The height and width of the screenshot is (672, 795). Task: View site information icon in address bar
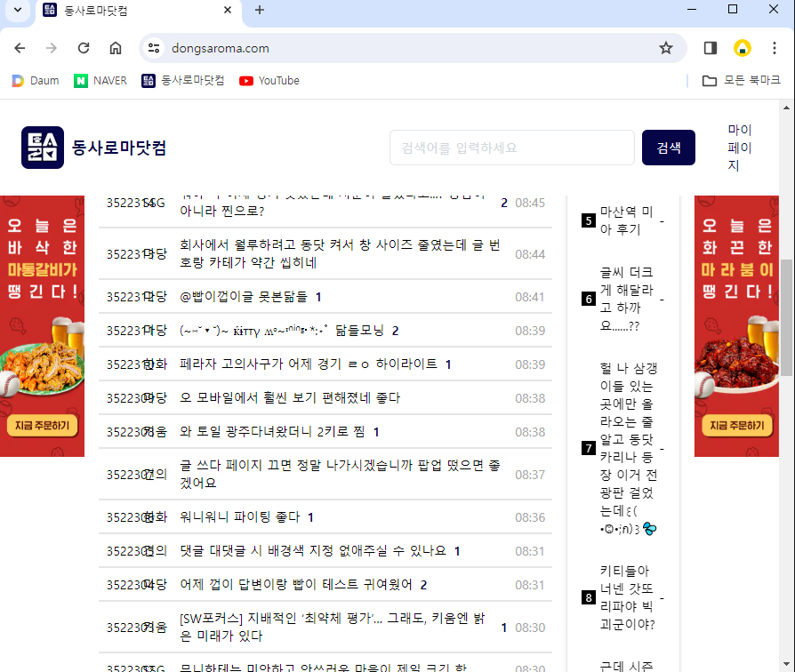[x=154, y=48]
